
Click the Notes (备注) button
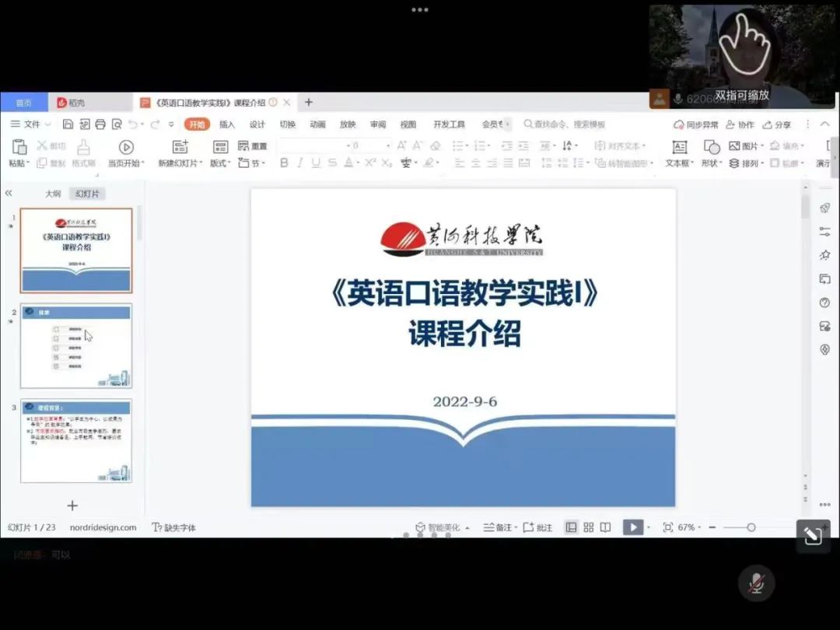500,527
